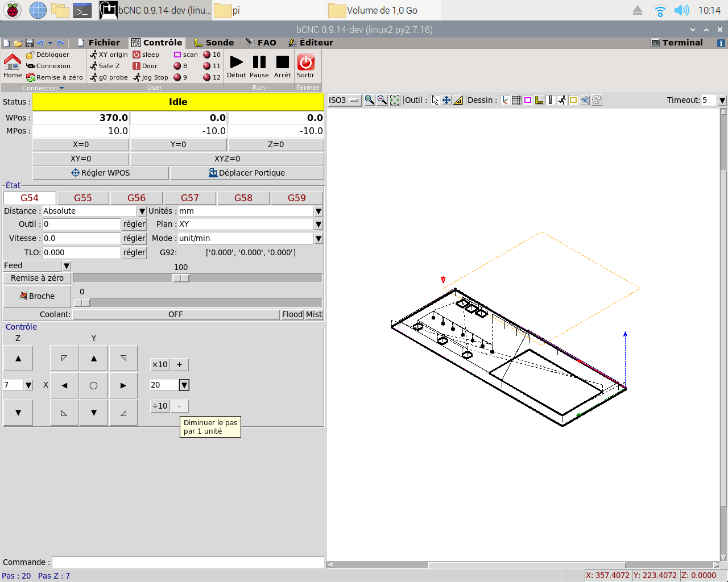Image resolution: width=728 pixels, height=582 pixels.
Task: Toggle display of probe ruler
Action: coord(539,100)
